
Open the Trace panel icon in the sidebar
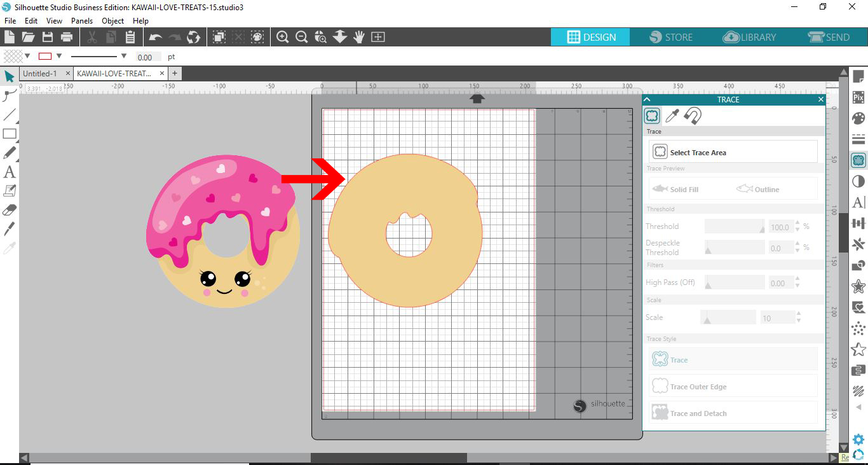pos(858,160)
